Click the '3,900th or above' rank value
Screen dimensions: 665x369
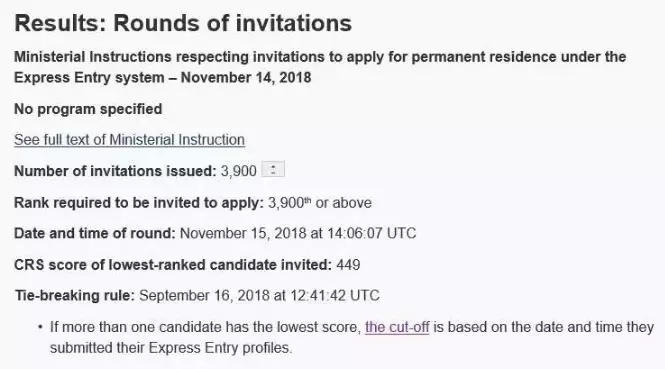coord(320,203)
